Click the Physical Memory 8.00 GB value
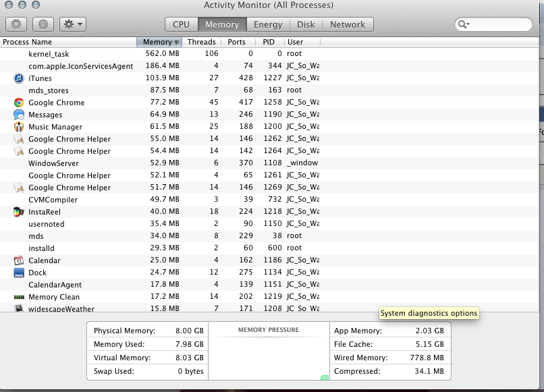Screen dimensions: 544x392 click(x=190, y=331)
